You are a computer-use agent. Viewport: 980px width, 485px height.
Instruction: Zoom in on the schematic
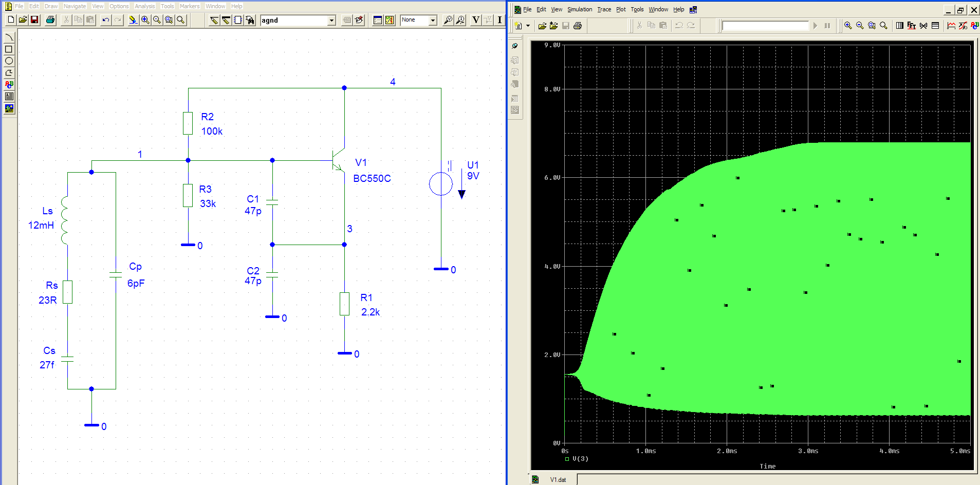coord(145,20)
